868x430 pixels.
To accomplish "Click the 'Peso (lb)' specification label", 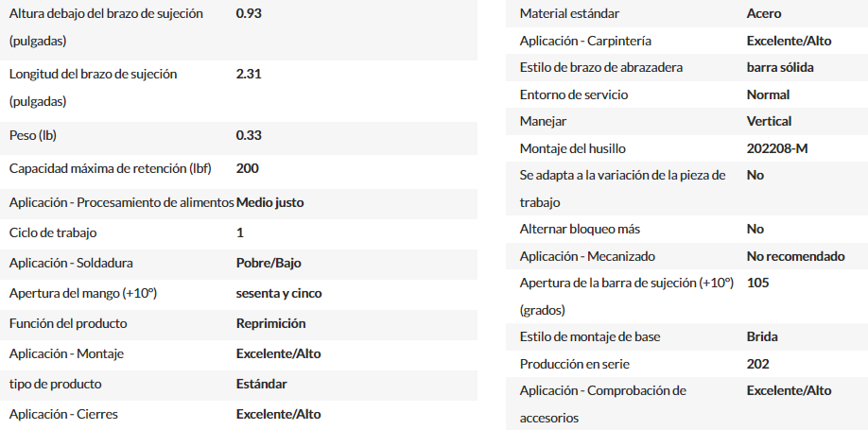I will pyautogui.click(x=33, y=135).
